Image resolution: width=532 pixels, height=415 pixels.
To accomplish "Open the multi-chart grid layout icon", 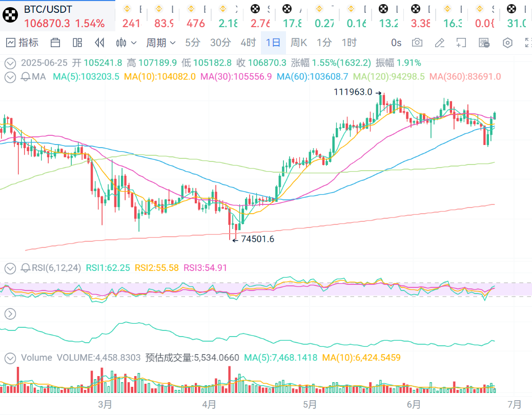I will tap(77, 43).
